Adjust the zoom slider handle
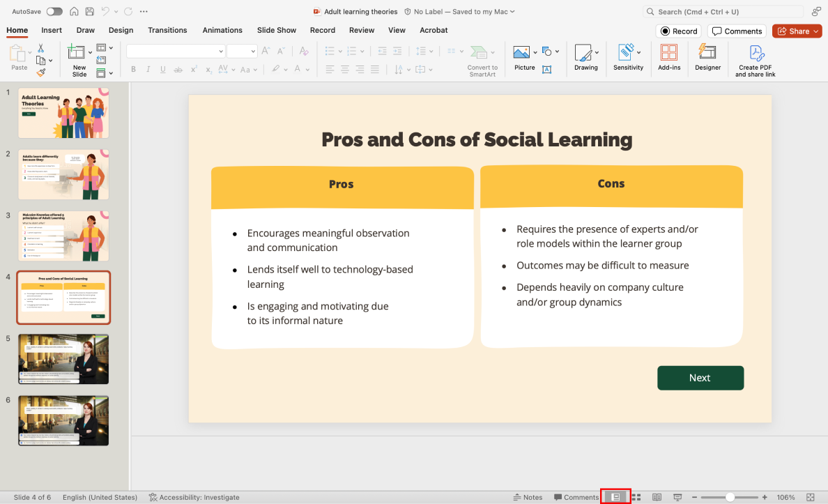828x504 pixels. coord(730,497)
